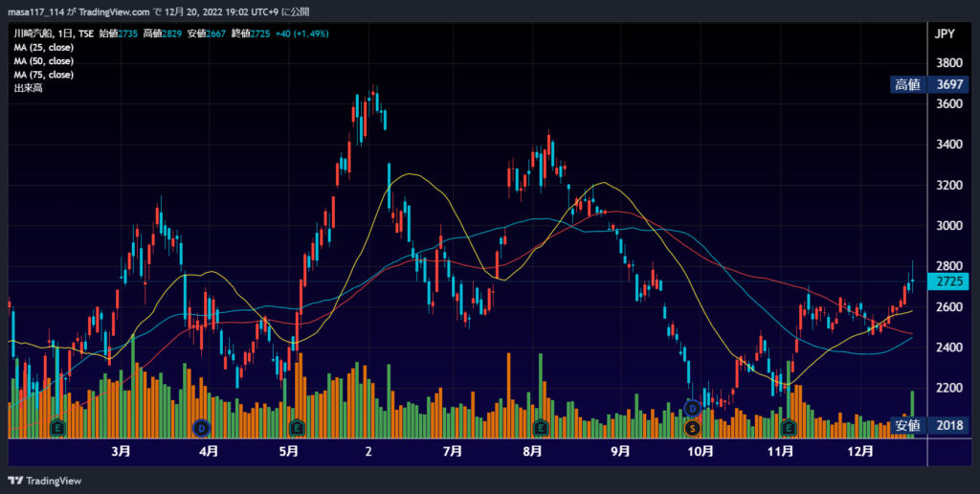980x494 pixels.
Task: Click the 始値2735 open value in header
Action: click(x=118, y=34)
